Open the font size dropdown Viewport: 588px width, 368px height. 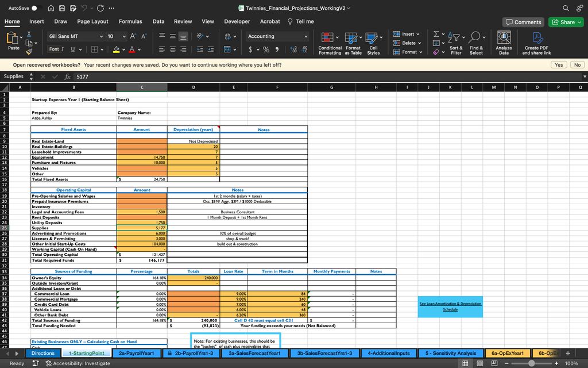124,36
